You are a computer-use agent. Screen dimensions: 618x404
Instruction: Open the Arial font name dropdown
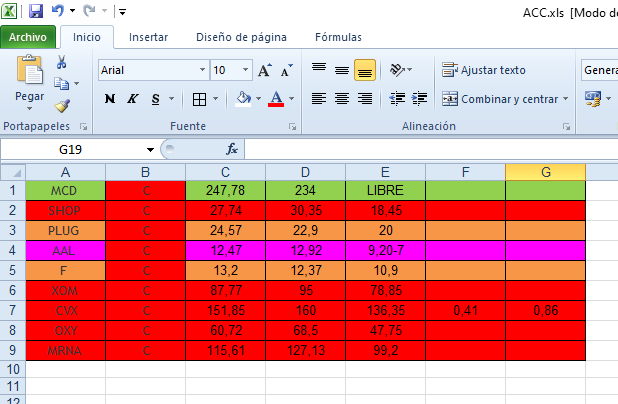pos(202,70)
